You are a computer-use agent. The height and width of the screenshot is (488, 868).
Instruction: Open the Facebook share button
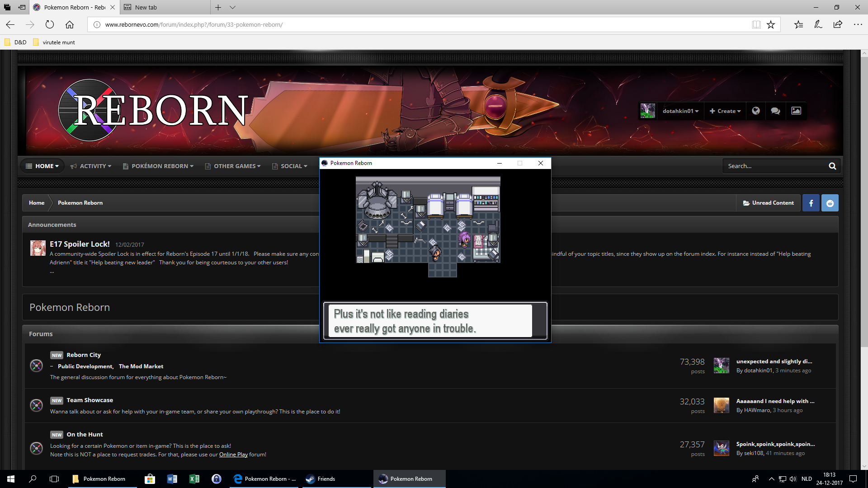coord(811,203)
